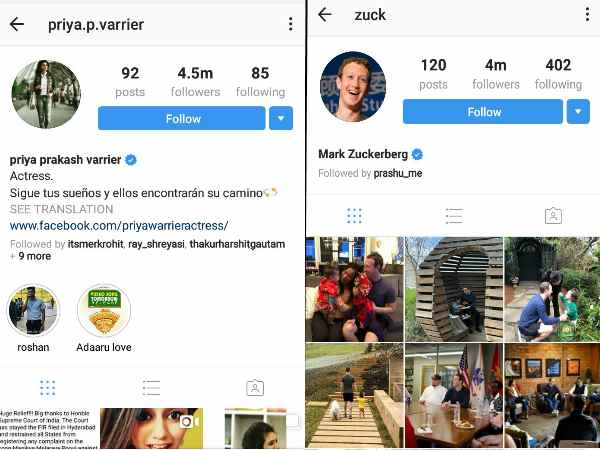Follow Mark Zuckerberg
The height and width of the screenshot is (450, 600).
(x=483, y=112)
